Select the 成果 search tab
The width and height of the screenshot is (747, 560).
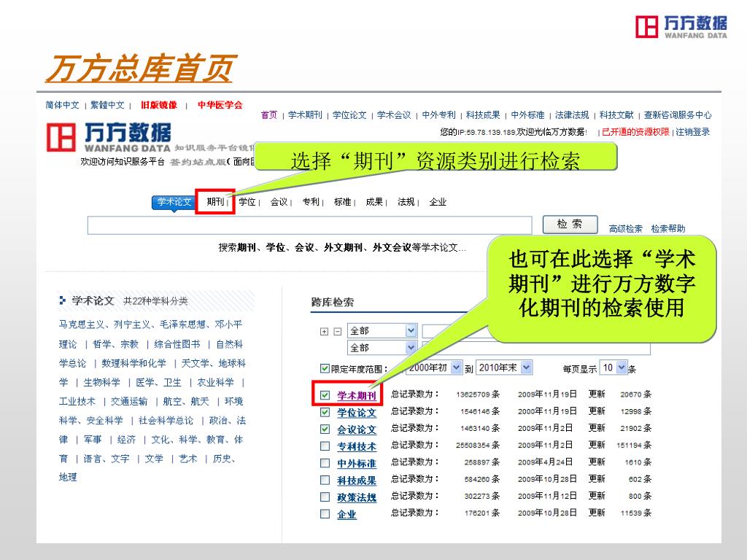click(x=374, y=202)
